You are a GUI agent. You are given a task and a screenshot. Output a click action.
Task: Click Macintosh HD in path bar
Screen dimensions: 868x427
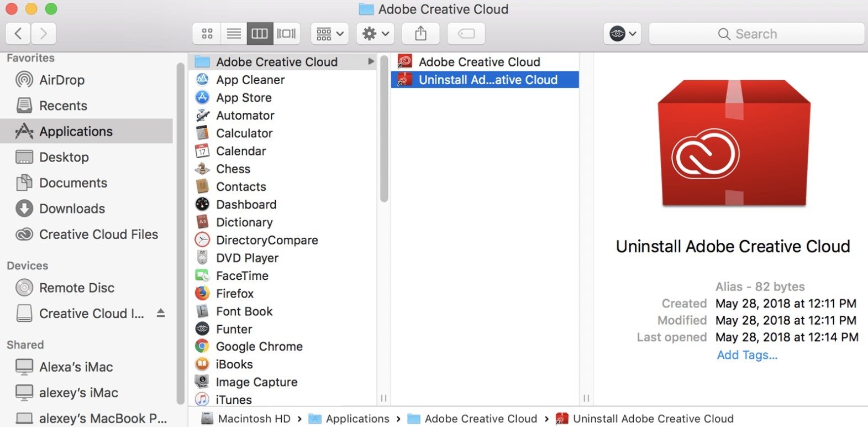[x=246, y=419]
